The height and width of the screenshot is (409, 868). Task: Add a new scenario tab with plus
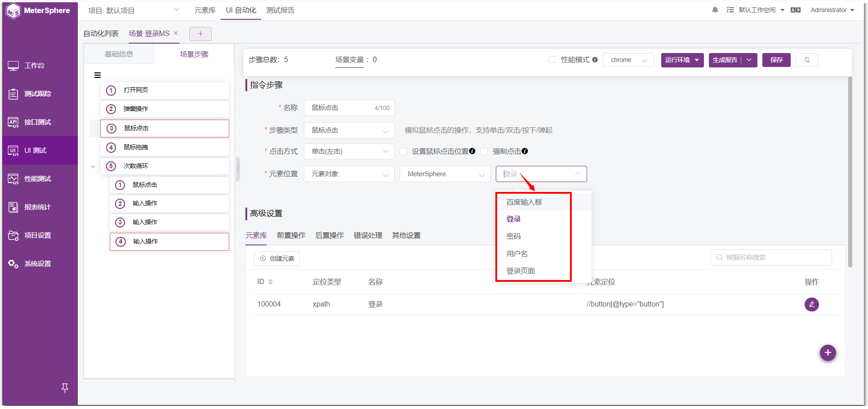pos(200,34)
